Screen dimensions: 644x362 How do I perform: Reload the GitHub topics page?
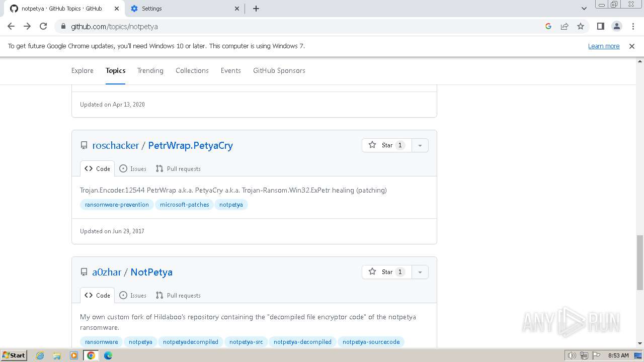click(x=43, y=26)
